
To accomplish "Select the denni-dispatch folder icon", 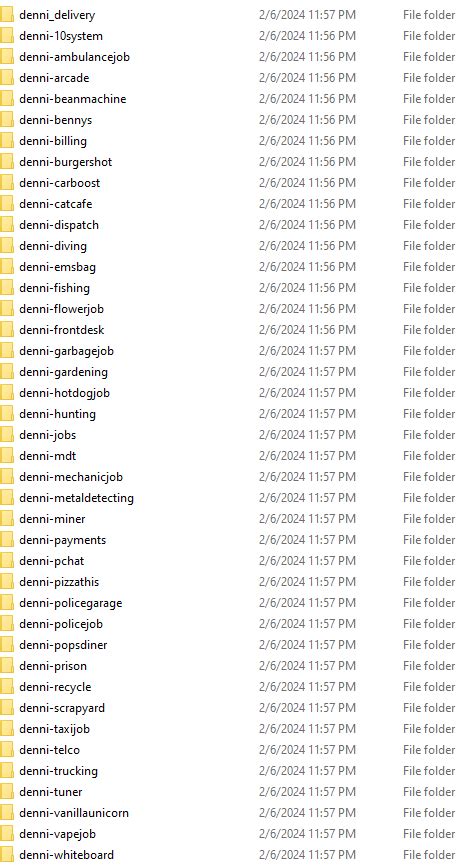I will point(7,225).
